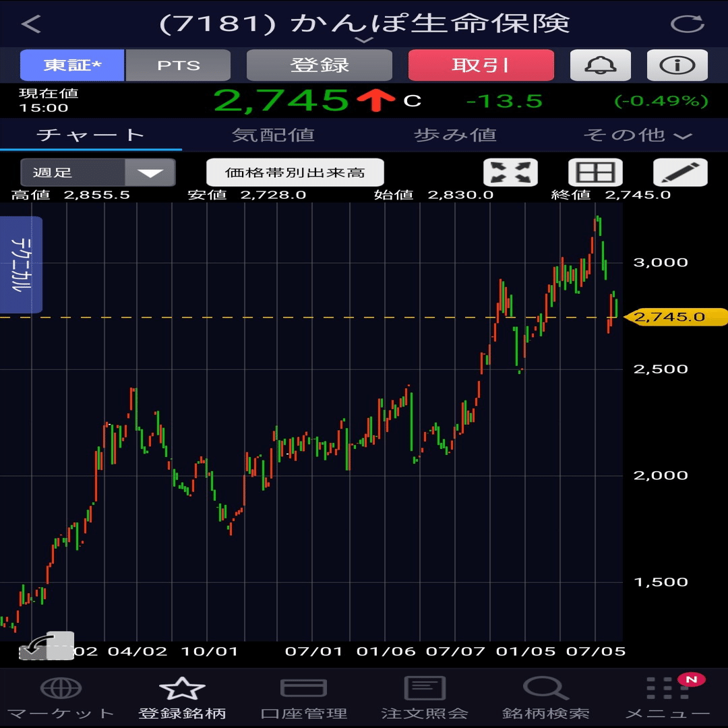The height and width of the screenshot is (728, 728).
Task: Tap the 高値 2,855.5 value
Action: coord(70,195)
